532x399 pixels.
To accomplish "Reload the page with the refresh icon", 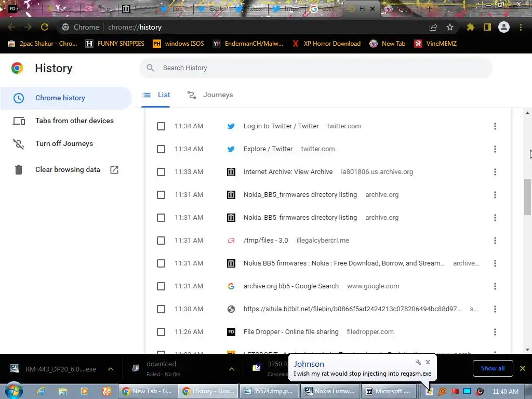I will 45,27.
